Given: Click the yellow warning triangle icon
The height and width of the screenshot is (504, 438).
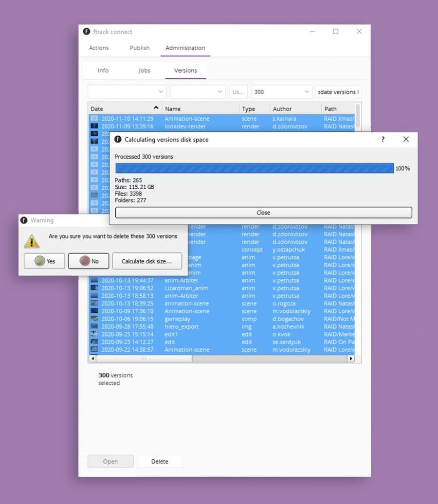Looking at the screenshot, I should coord(32,241).
